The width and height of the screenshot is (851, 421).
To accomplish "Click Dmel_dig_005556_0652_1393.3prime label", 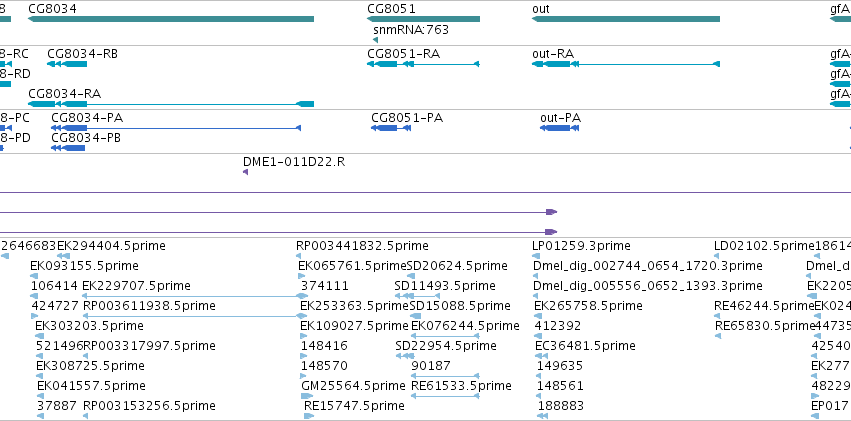I will 648,286.
